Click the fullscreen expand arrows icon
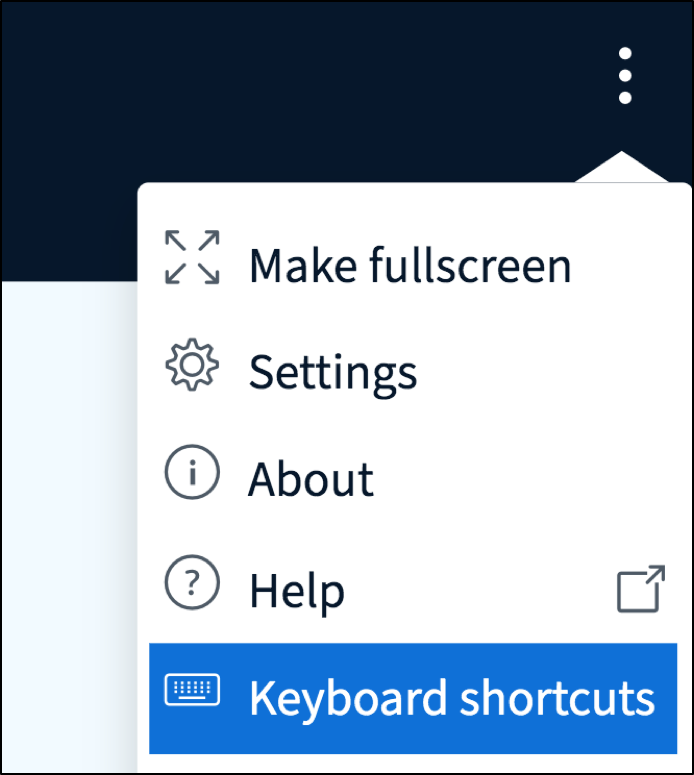This screenshot has width=694, height=775. coord(192,257)
